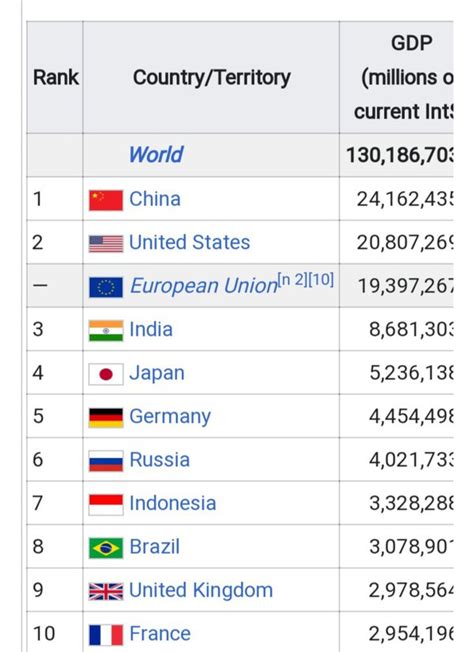This screenshot has width=474, height=652.
Task: Open the World link
Action: 156,155
